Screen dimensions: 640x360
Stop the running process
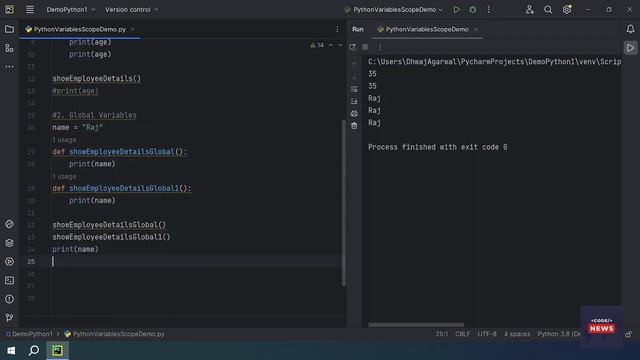click(x=365, y=47)
